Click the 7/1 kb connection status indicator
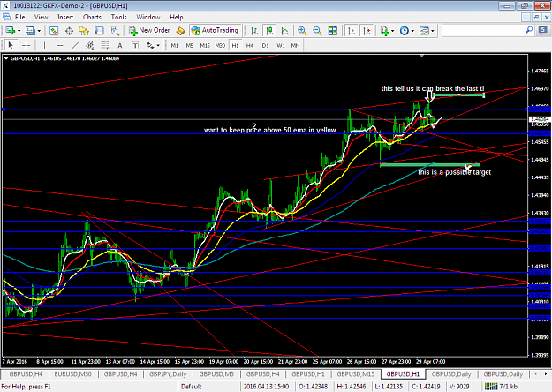 click(501, 387)
